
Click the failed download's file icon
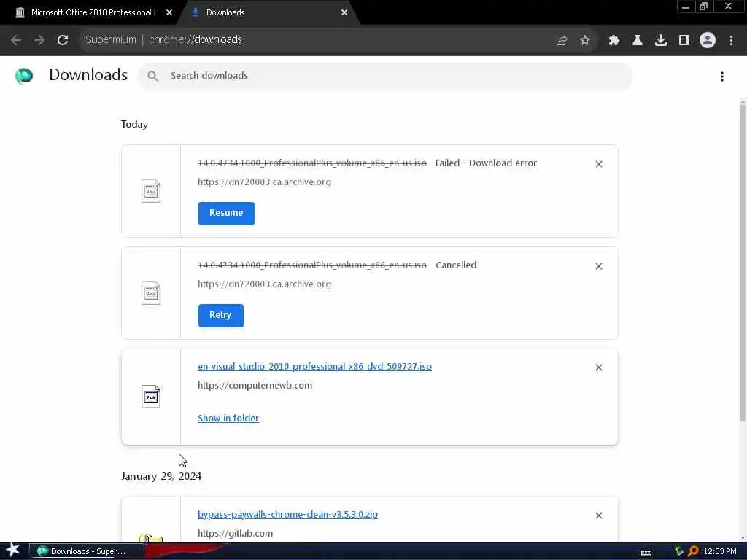point(151,192)
